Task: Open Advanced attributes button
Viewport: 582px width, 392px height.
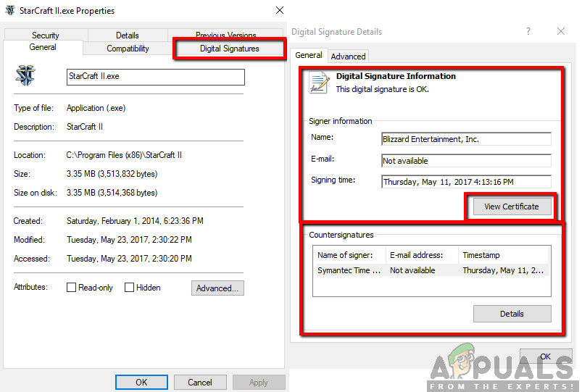Action: click(x=217, y=288)
